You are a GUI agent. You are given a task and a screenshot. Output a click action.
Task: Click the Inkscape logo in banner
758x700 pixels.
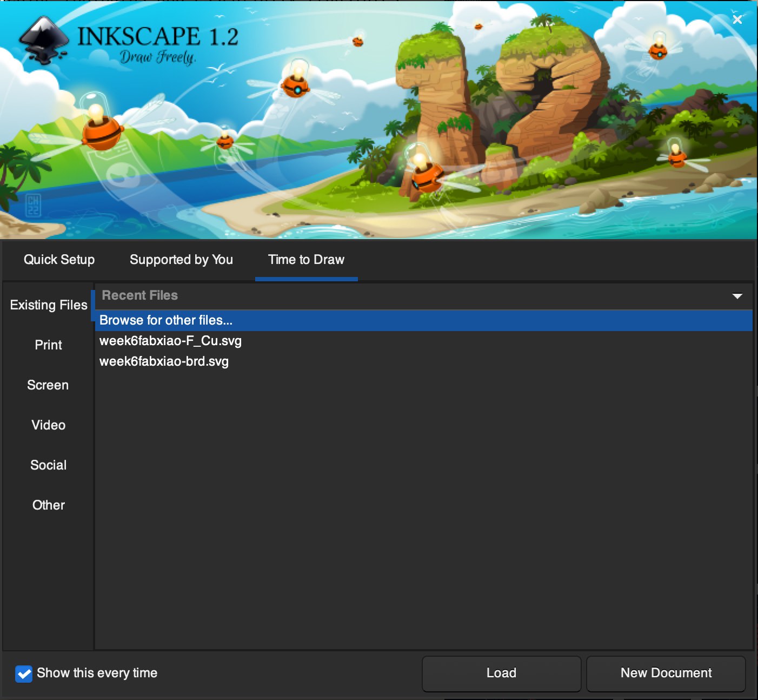pos(43,40)
